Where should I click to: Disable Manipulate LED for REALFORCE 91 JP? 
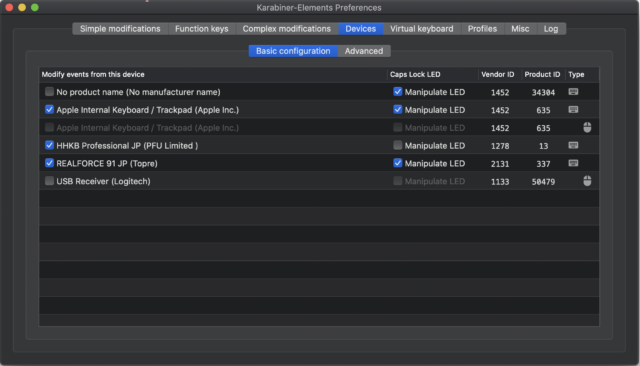pos(398,163)
